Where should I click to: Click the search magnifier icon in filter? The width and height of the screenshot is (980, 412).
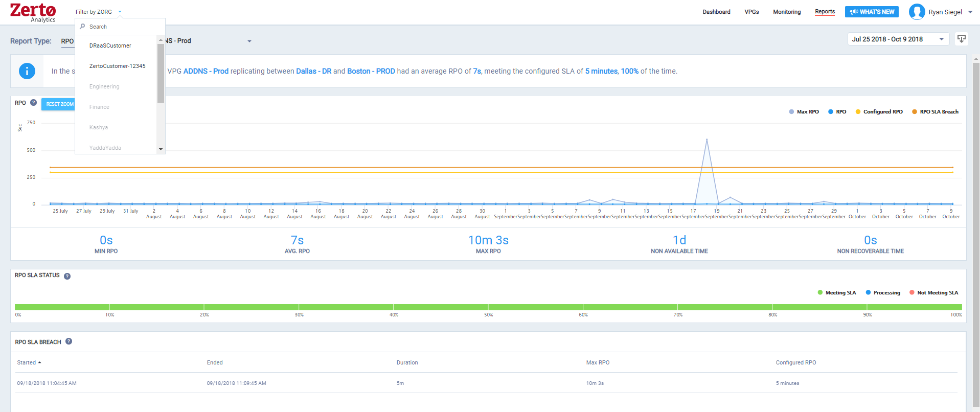[x=83, y=27]
